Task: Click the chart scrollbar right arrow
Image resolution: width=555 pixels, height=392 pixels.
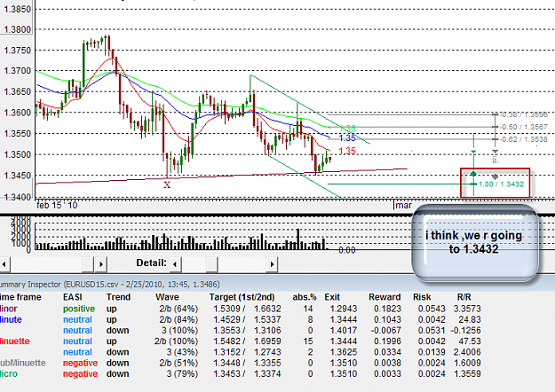Action: click(101, 264)
